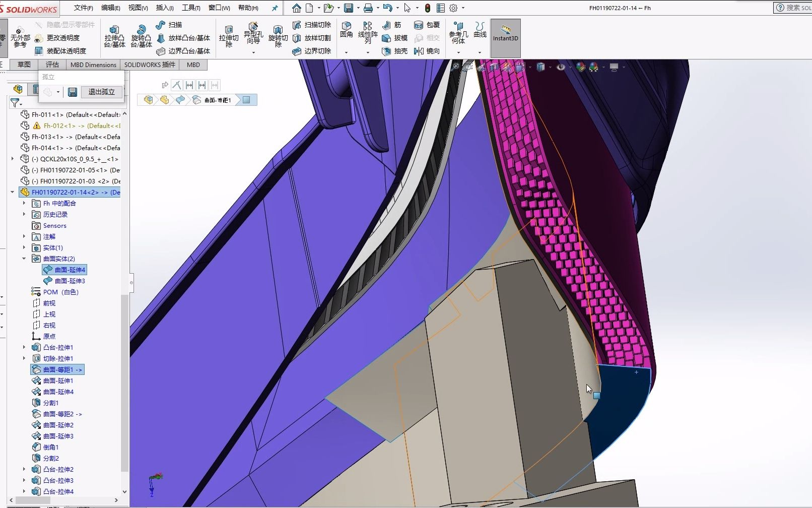Select the 旋转切除 revolved cut tool
Screen dimensions: 812x508
tap(278, 36)
